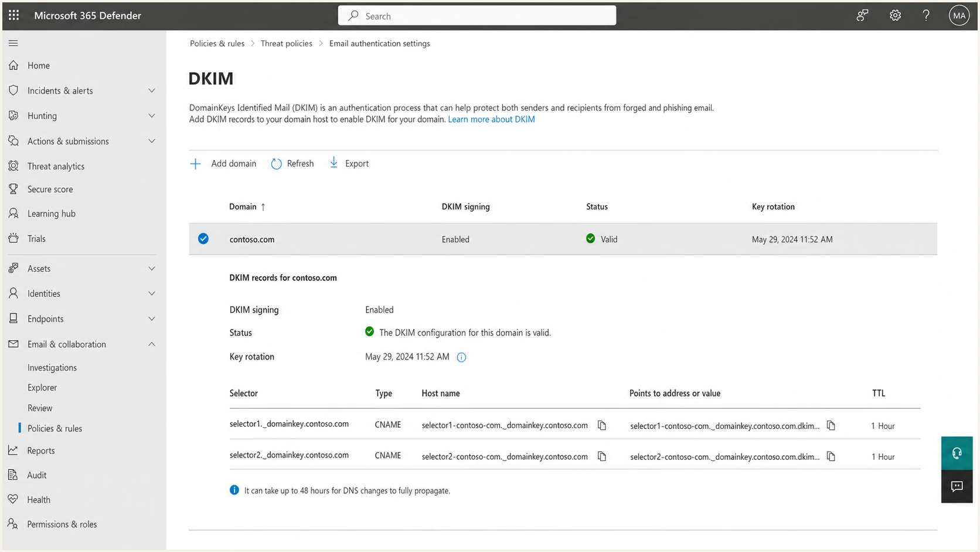Image resolution: width=980 pixels, height=552 pixels.
Task: Click the Secure score trophy icon
Action: click(x=13, y=189)
